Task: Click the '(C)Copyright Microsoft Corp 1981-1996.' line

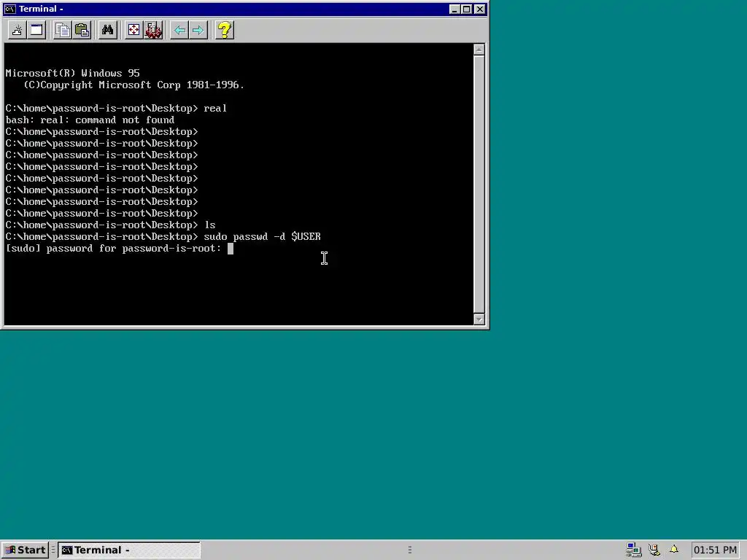Action: pyautogui.click(x=134, y=85)
